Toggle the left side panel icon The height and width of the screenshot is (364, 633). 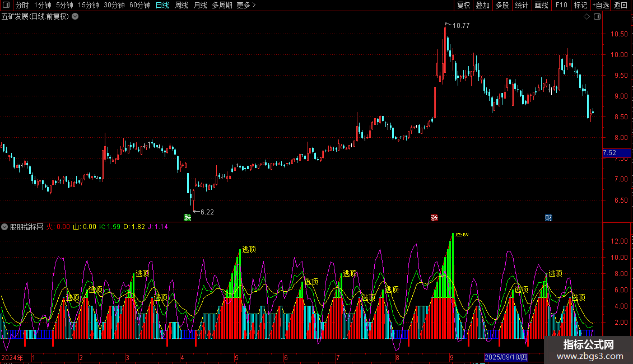click(6, 5)
